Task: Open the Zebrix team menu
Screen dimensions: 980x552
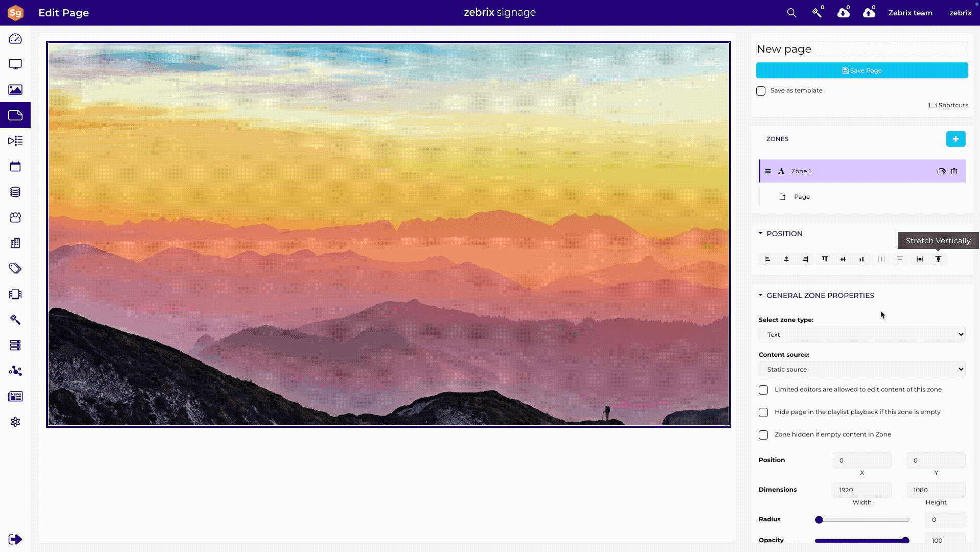Action: [910, 13]
